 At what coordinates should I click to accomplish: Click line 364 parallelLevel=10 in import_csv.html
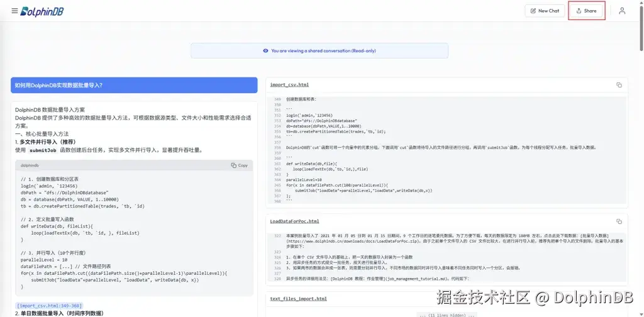pos(304,180)
